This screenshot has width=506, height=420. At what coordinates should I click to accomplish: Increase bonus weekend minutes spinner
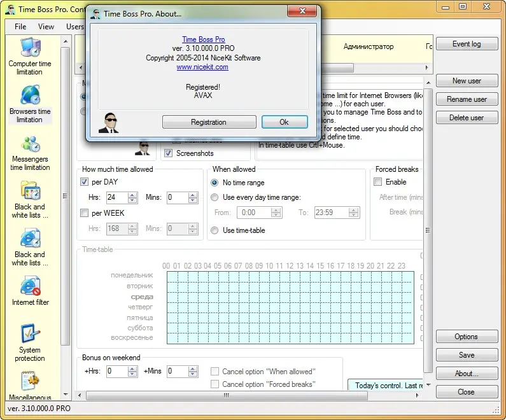point(193,368)
